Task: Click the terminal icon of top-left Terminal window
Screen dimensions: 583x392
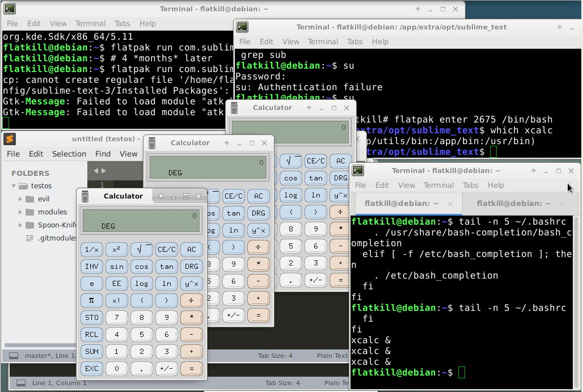Action: pyautogui.click(x=10, y=9)
